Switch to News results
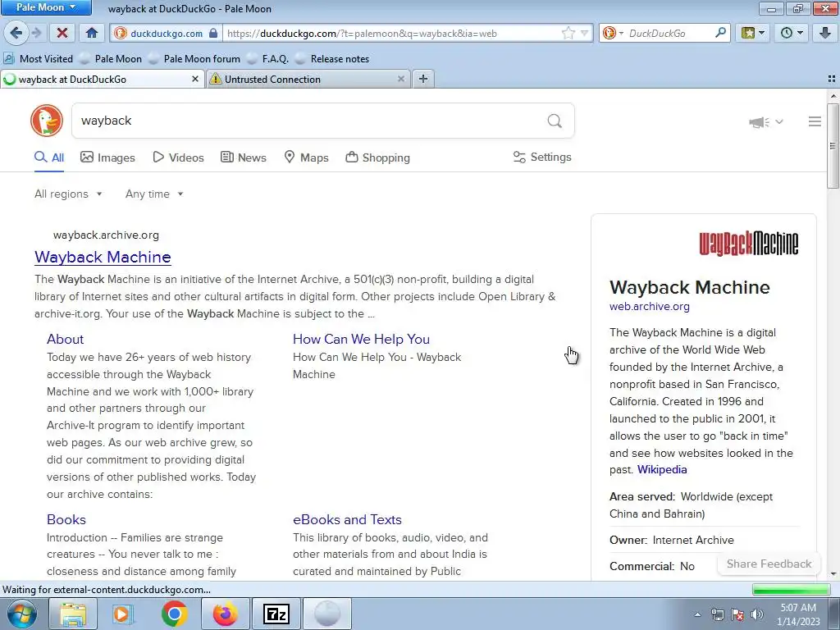This screenshot has height=630, width=840. (243, 157)
